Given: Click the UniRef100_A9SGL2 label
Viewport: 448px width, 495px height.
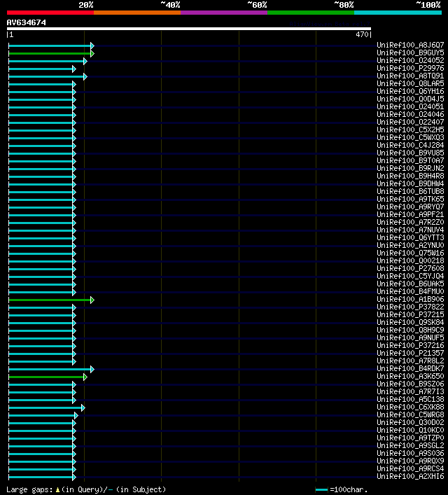Looking at the screenshot, I should tap(410, 445).
